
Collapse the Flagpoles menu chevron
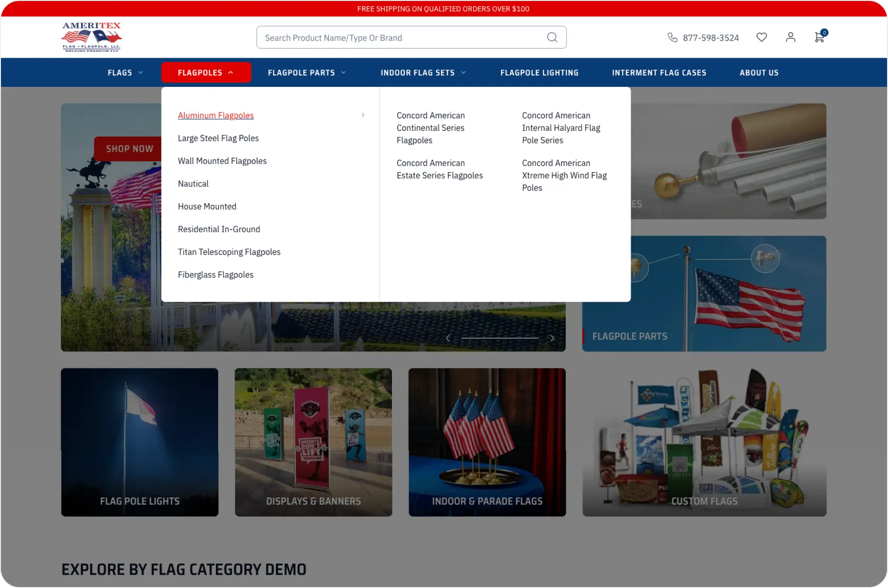point(231,73)
